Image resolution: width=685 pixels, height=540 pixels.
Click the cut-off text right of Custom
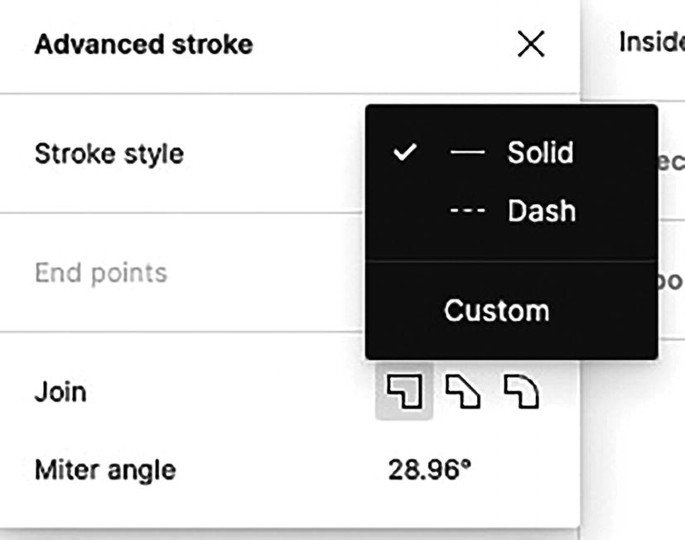pyautogui.click(x=672, y=278)
